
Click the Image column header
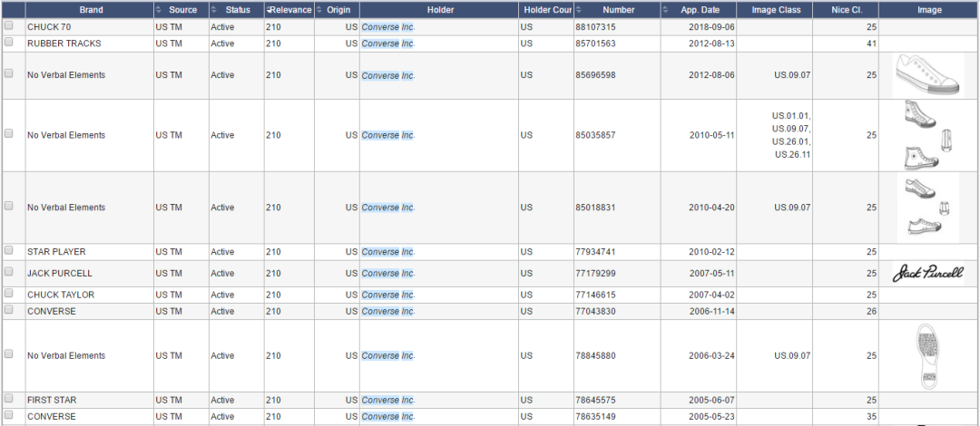point(929,10)
